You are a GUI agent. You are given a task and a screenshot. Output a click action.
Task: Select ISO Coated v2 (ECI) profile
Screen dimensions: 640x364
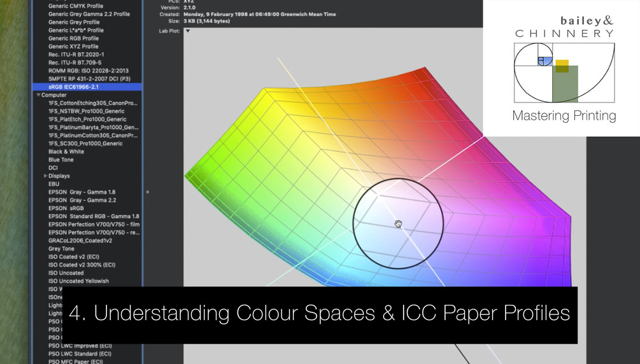pyautogui.click(x=73, y=256)
